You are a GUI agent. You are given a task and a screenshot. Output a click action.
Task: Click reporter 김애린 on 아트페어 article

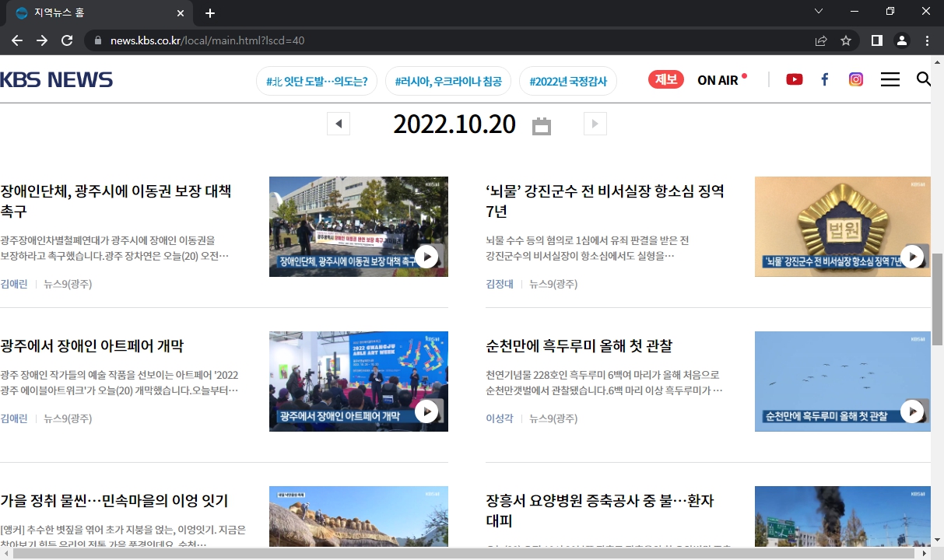[13, 418]
